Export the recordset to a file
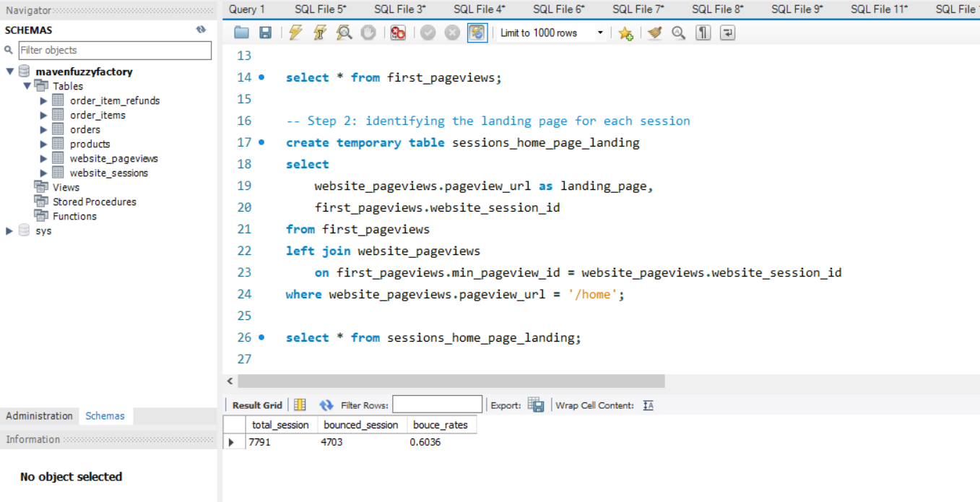980x502 pixels. pyautogui.click(x=536, y=405)
